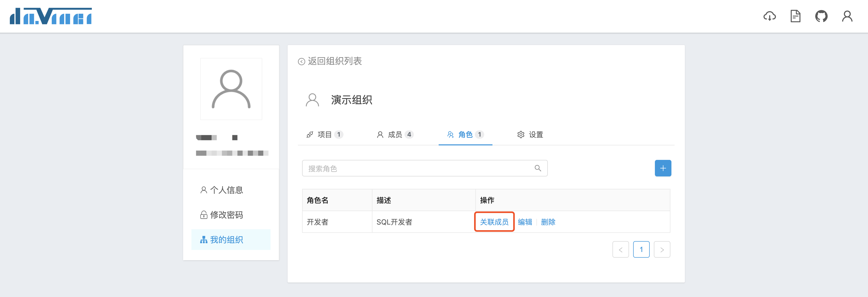Open the GitHub icon link
This screenshot has height=297, width=868.
click(821, 16)
